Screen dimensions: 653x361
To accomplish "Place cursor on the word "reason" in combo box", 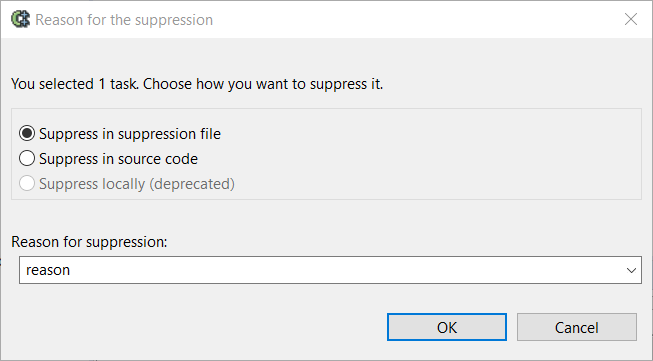I will tap(48, 270).
